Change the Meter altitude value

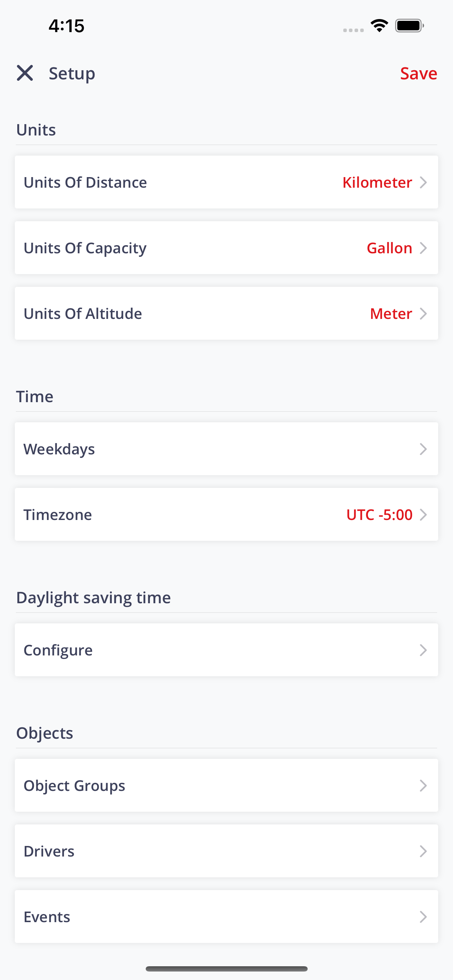(391, 314)
